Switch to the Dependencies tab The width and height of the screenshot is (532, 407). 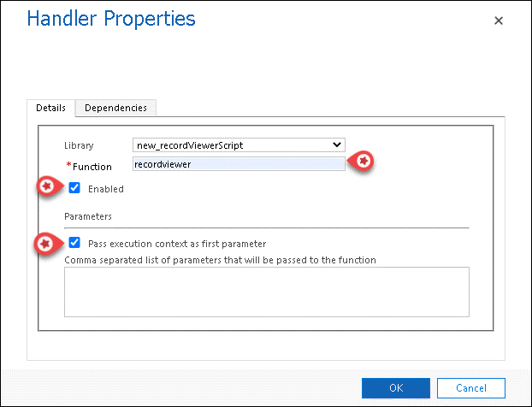(x=115, y=108)
